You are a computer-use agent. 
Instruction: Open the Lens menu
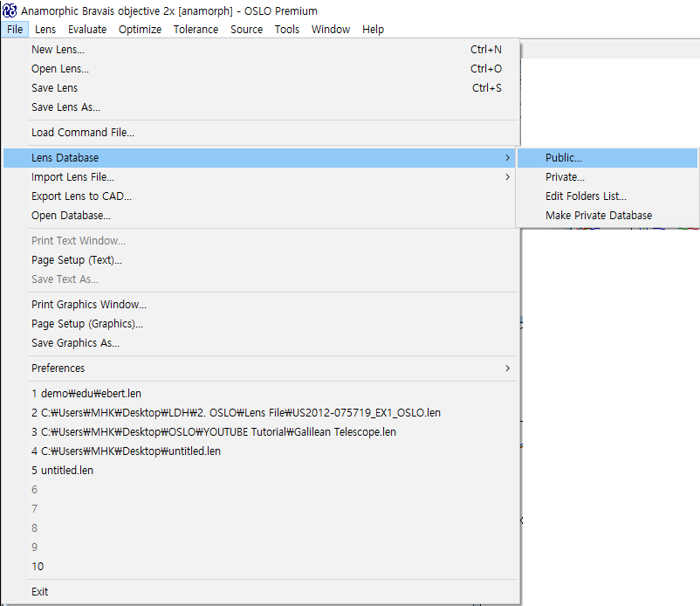point(45,30)
